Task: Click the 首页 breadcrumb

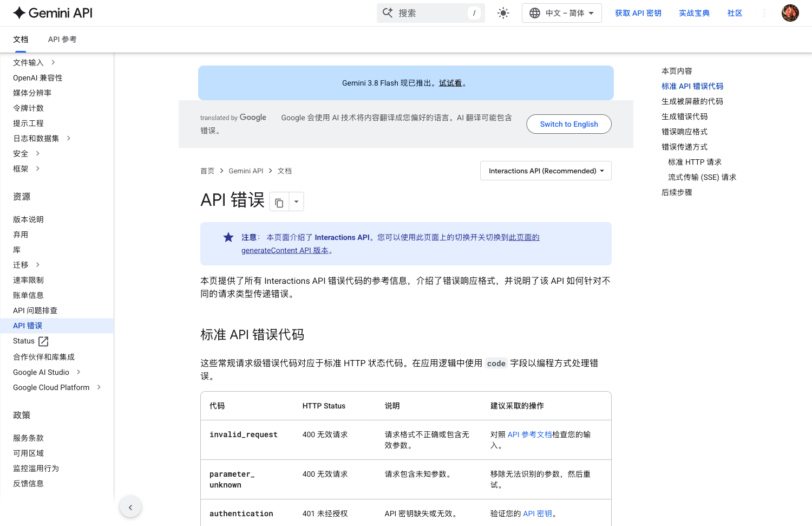Action: coord(207,171)
